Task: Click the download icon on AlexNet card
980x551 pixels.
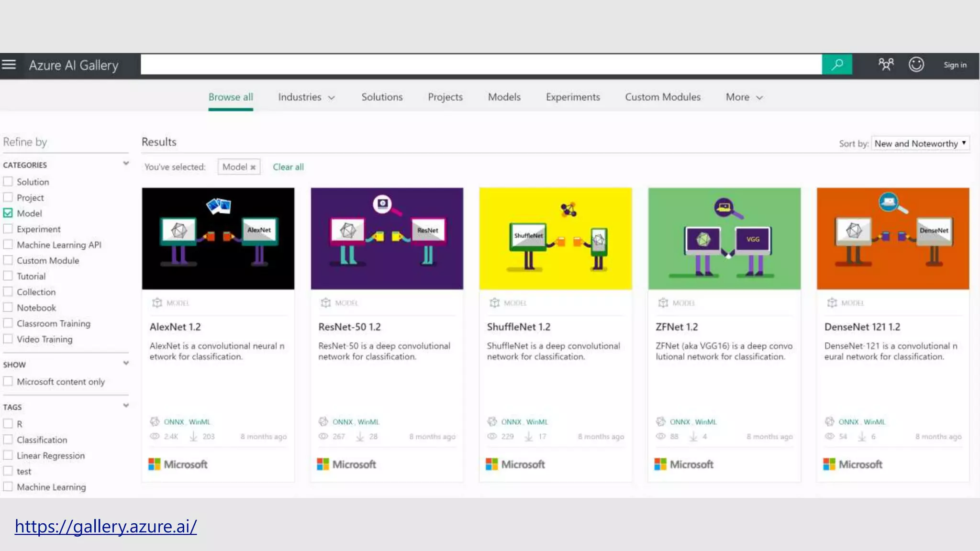Action: pos(194,436)
